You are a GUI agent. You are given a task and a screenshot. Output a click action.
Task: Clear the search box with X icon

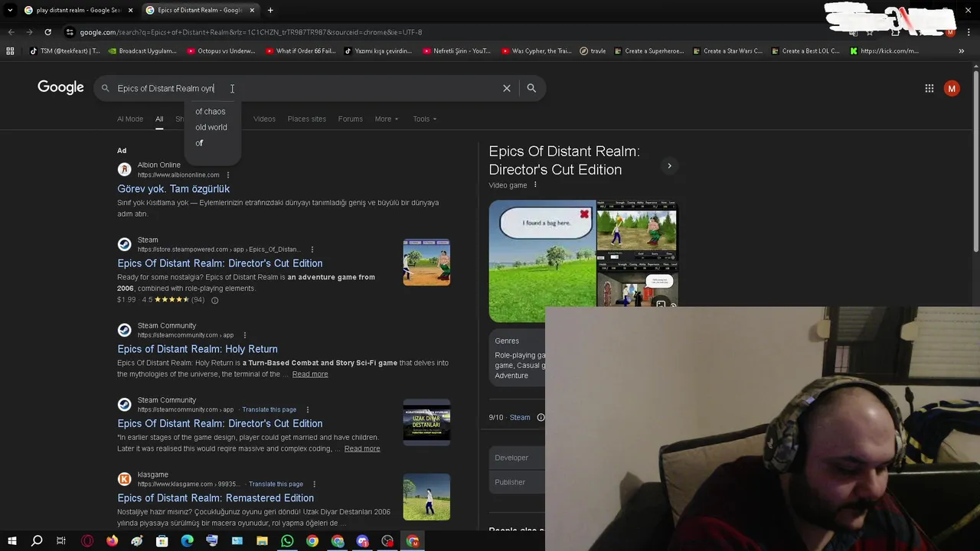(x=507, y=88)
